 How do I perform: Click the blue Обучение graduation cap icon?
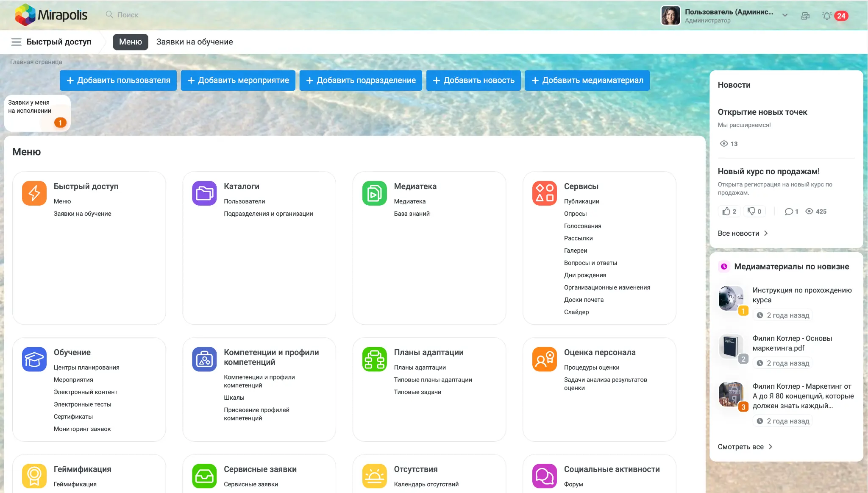pyautogui.click(x=34, y=359)
